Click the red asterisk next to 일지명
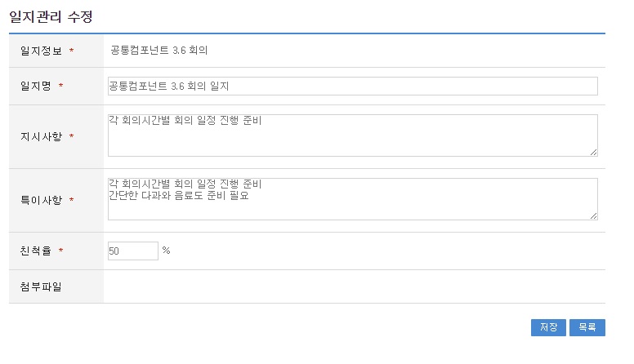The image size is (634, 364). pyautogui.click(x=61, y=87)
